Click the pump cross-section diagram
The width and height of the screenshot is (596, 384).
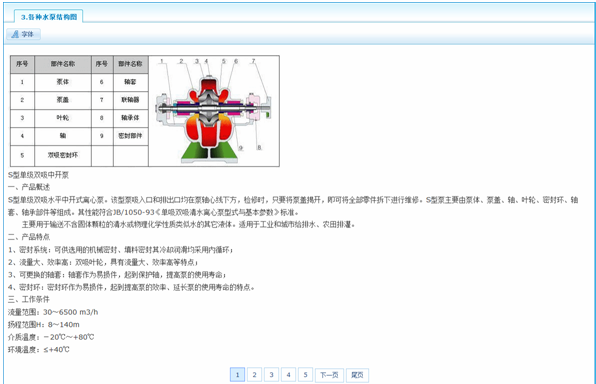point(214,111)
